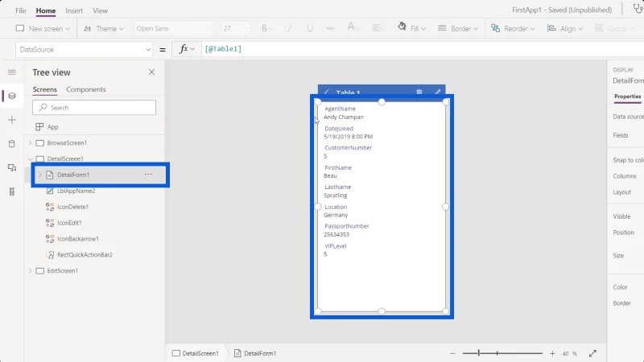Click the Location card on canvas
The image size is (644, 362).
pos(382,211)
